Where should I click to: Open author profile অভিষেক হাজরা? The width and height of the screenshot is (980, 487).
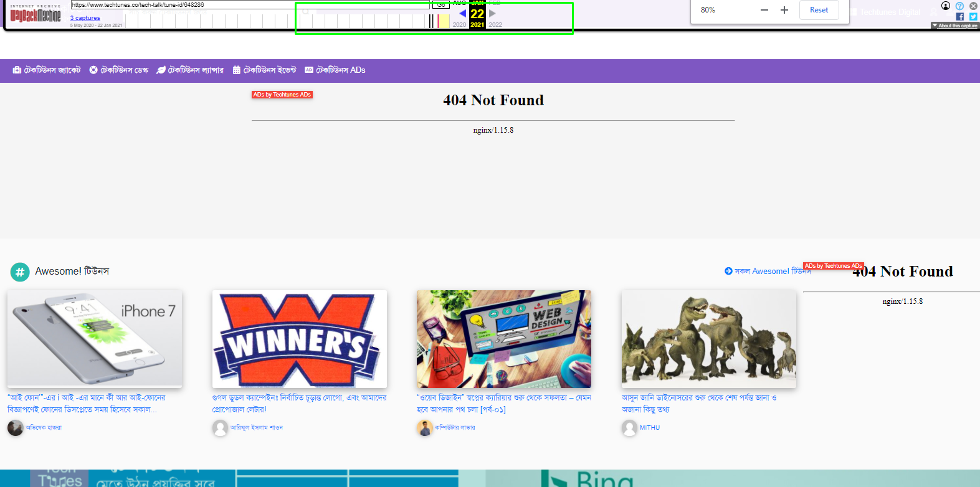click(x=44, y=428)
